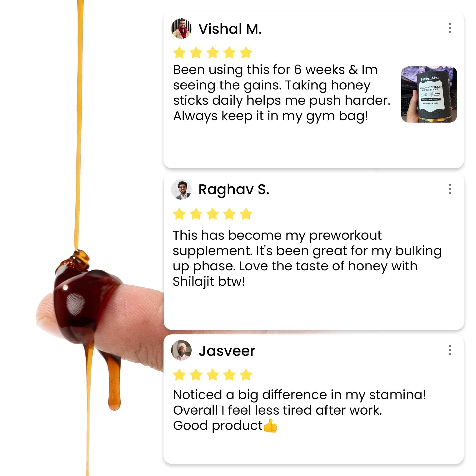Open the three-dot menu on Jasveer's review
The image size is (476, 476).
click(450, 350)
